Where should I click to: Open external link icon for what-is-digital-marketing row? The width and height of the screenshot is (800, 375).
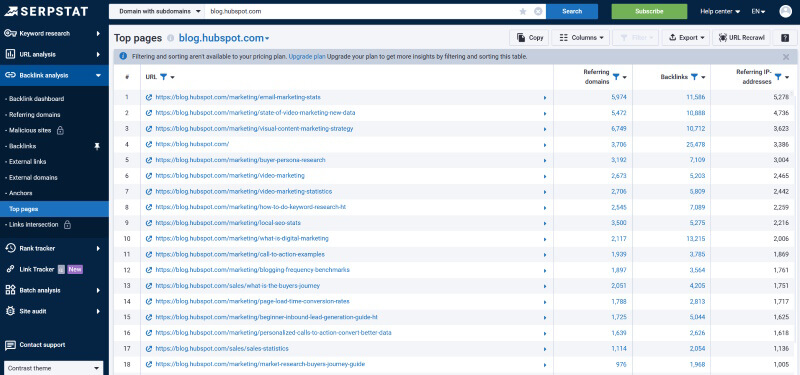pos(149,239)
